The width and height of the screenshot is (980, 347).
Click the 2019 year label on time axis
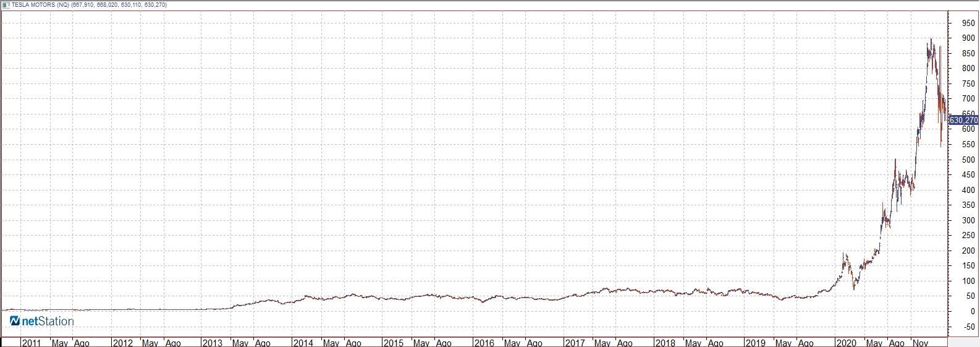pyautogui.click(x=756, y=342)
